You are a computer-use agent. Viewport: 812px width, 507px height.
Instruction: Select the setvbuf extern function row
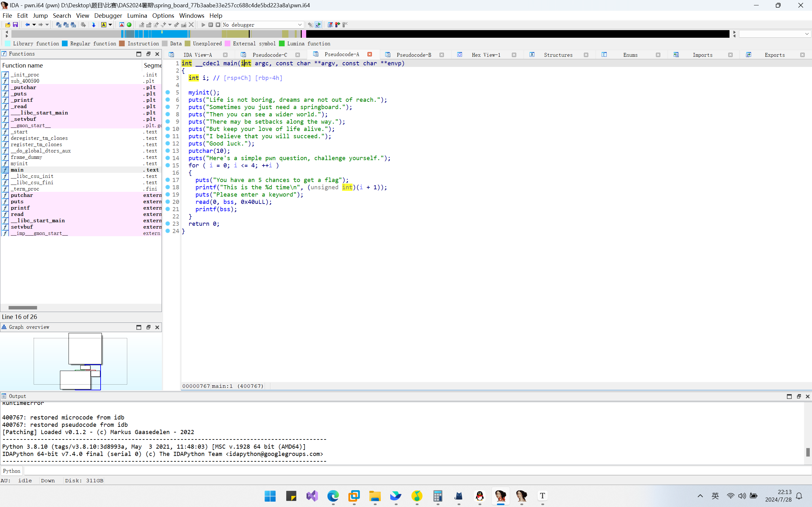point(81,227)
